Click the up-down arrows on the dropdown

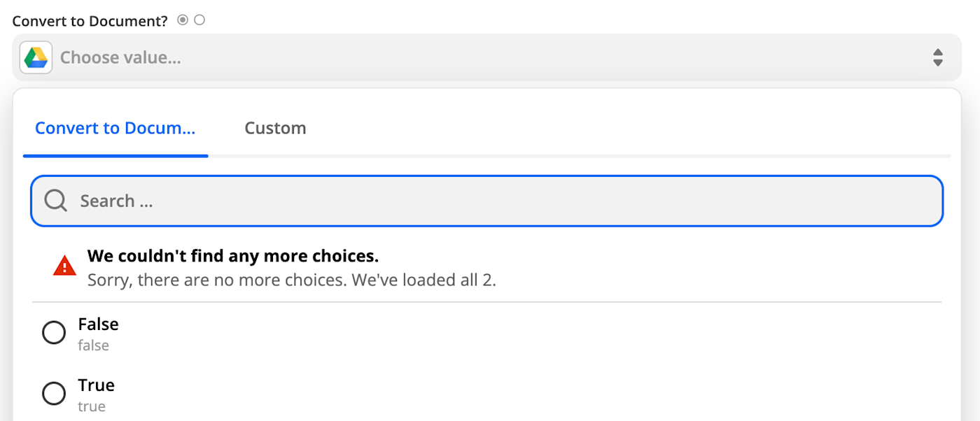tap(938, 57)
